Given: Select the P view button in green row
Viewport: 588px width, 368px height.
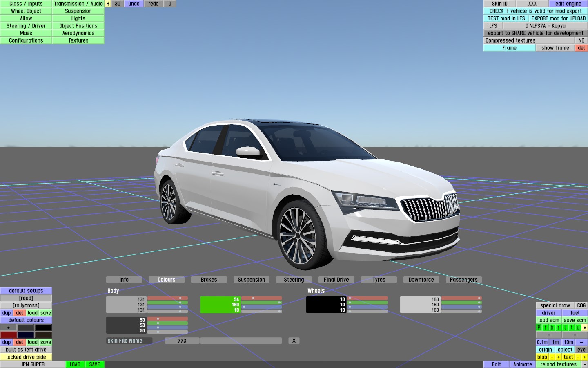Looking at the screenshot, I should [539, 328].
